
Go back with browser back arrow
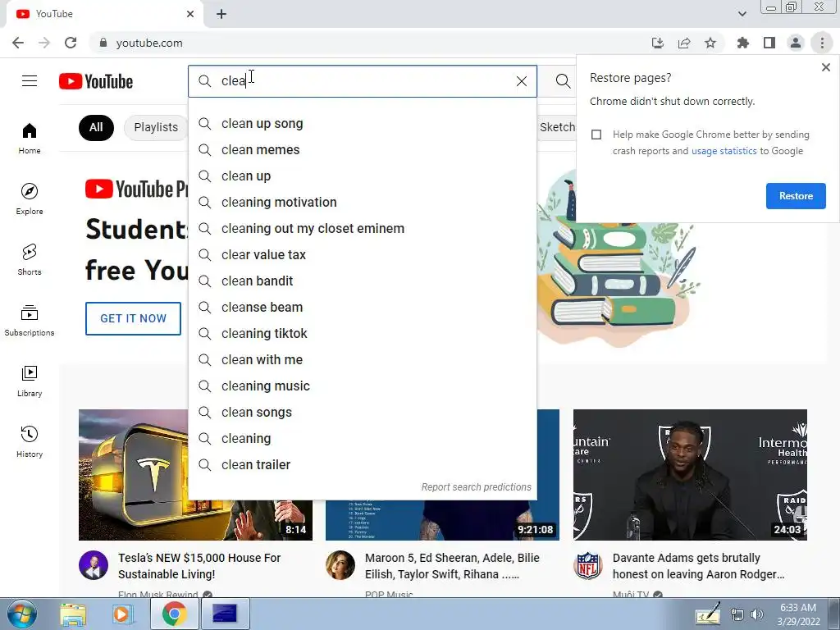point(18,43)
